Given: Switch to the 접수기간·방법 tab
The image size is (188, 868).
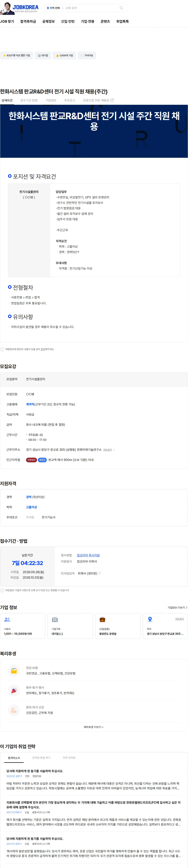Looking at the screenshot, I should point(29,100).
